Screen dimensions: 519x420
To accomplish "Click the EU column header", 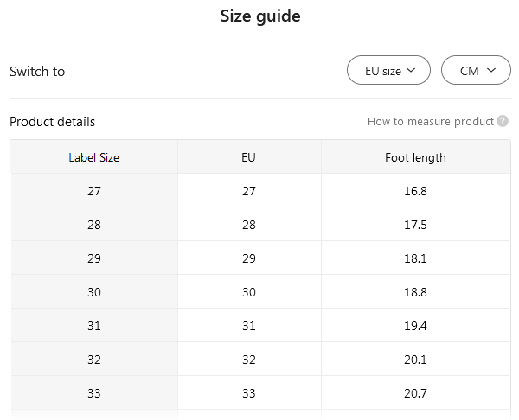I will click(249, 157).
